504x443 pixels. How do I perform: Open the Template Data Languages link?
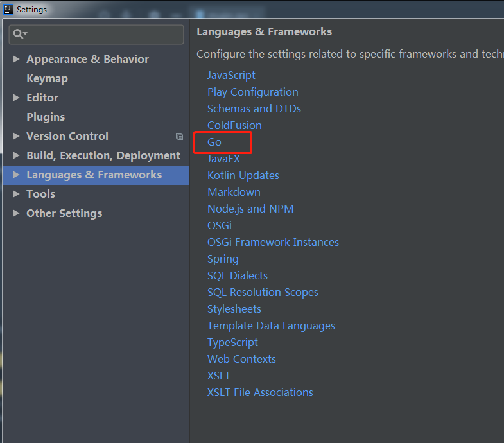click(x=271, y=326)
